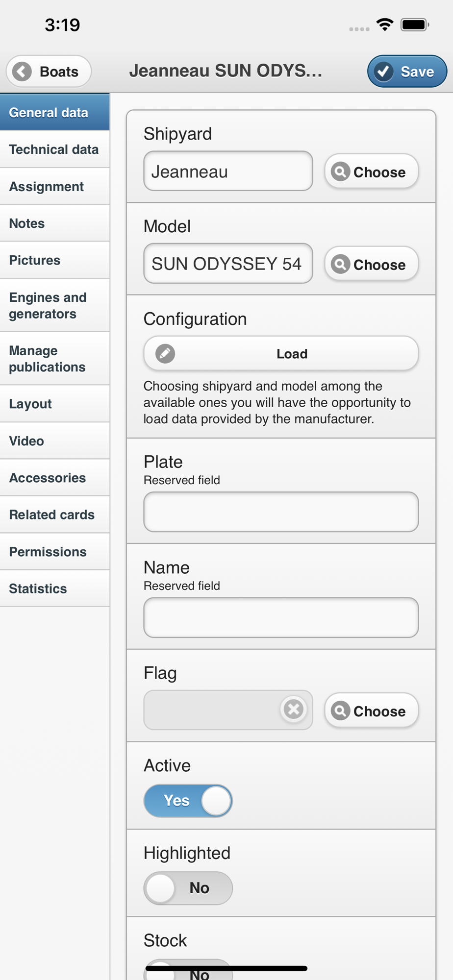Enable the Highlighted toggle
This screenshot has height=980, width=453.
pyautogui.click(x=188, y=888)
